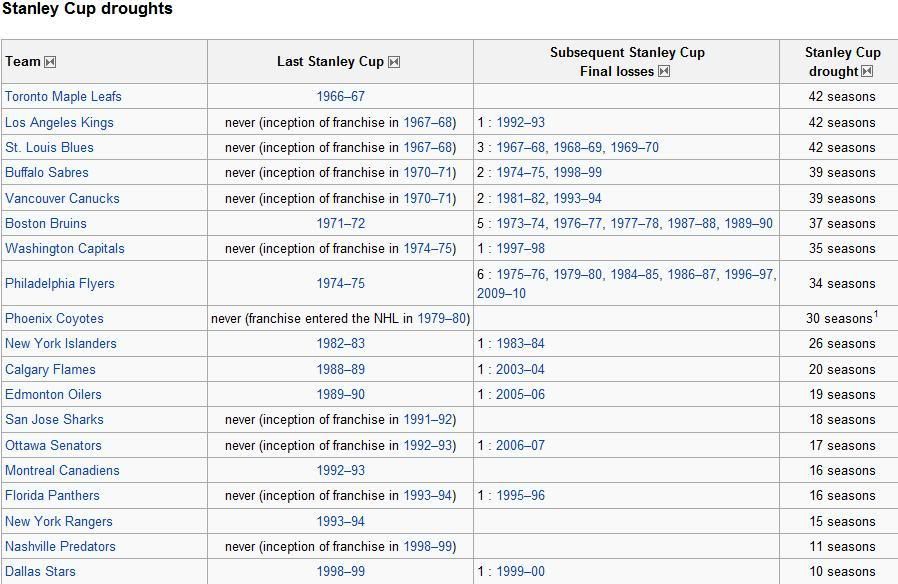Open the New York Islanders link

[61, 344]
